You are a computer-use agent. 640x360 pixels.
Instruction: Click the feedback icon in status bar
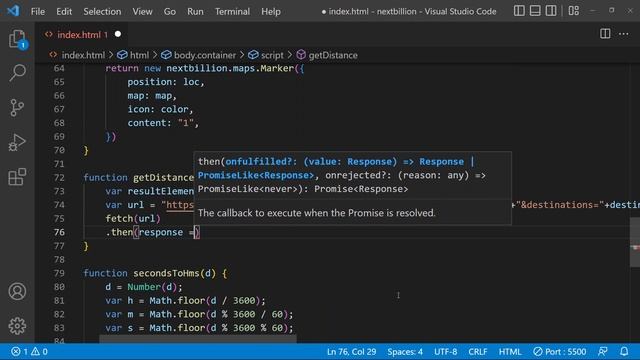pos(602,351)
